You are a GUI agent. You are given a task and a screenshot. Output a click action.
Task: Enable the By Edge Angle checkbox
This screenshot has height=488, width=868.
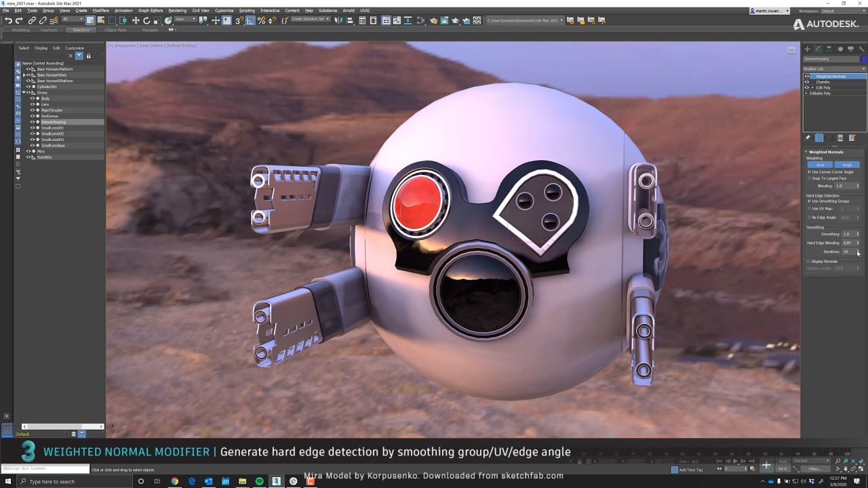click(809, 218)
